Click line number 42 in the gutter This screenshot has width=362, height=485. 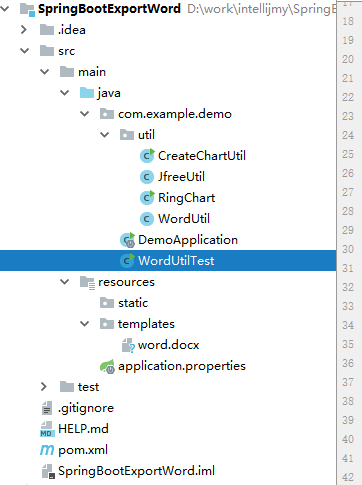(x=348, y=477)
